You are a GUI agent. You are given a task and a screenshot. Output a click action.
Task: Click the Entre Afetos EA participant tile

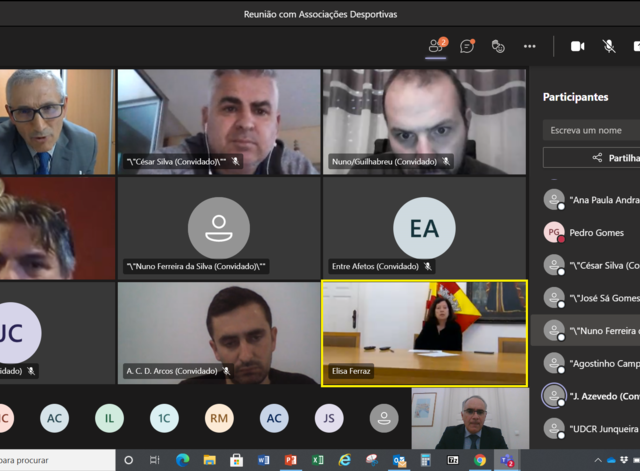(x=424, y=228)
